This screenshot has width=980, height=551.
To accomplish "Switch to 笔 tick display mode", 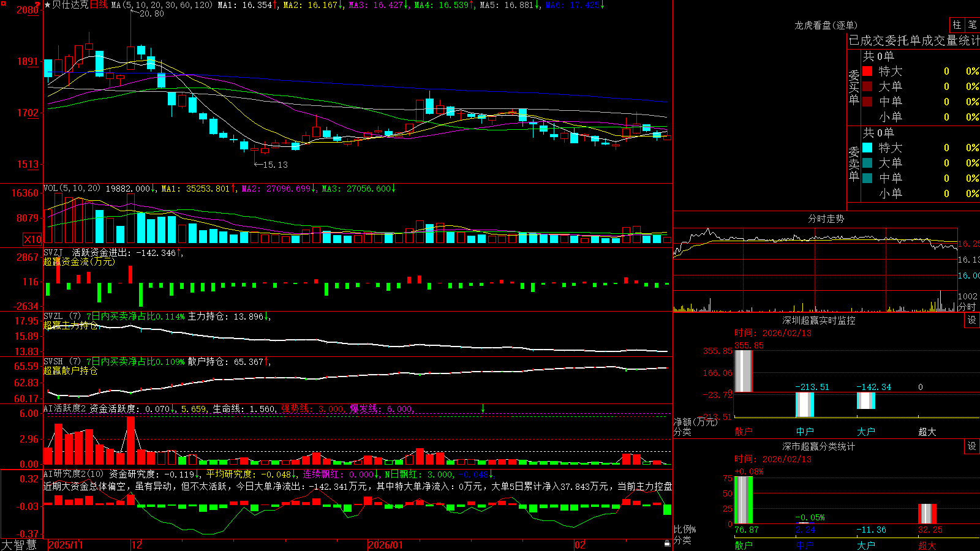I will (973, 25).
